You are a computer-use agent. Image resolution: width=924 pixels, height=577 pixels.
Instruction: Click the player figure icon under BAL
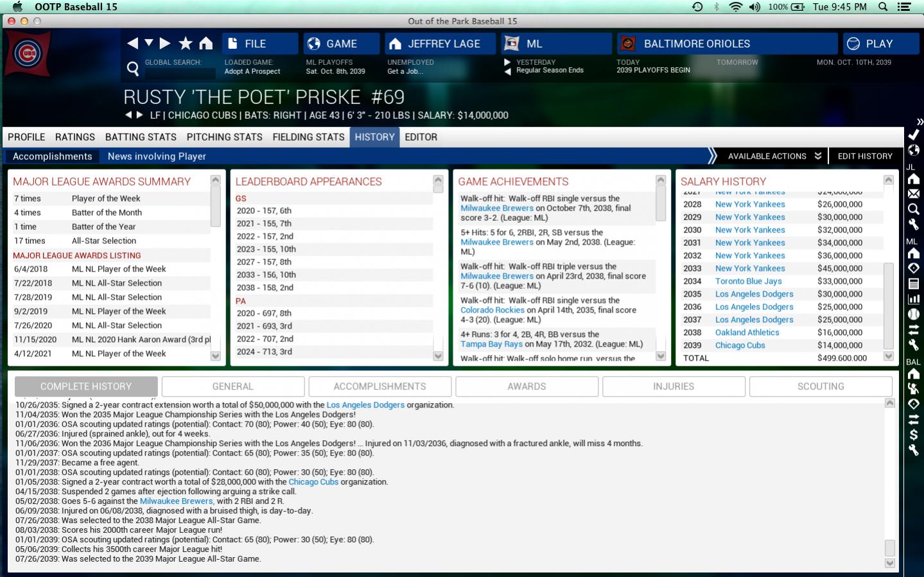(x=914, y=389)
